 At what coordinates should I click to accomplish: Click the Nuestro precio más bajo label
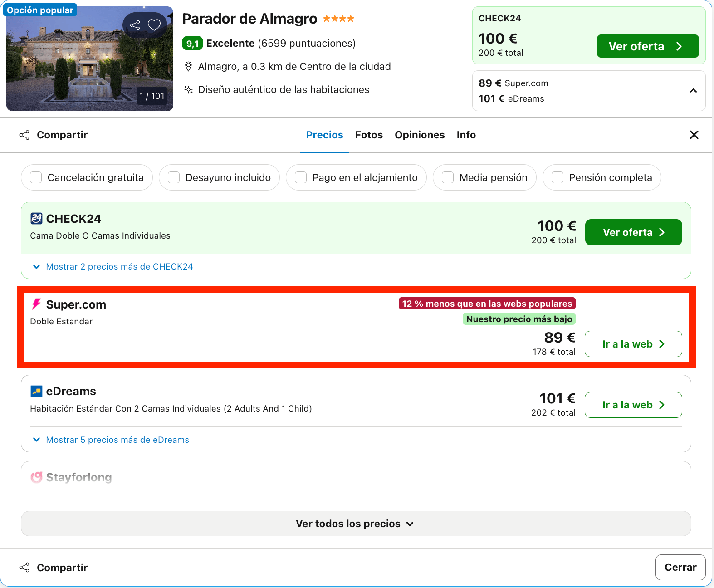click(x=519, y=319)
